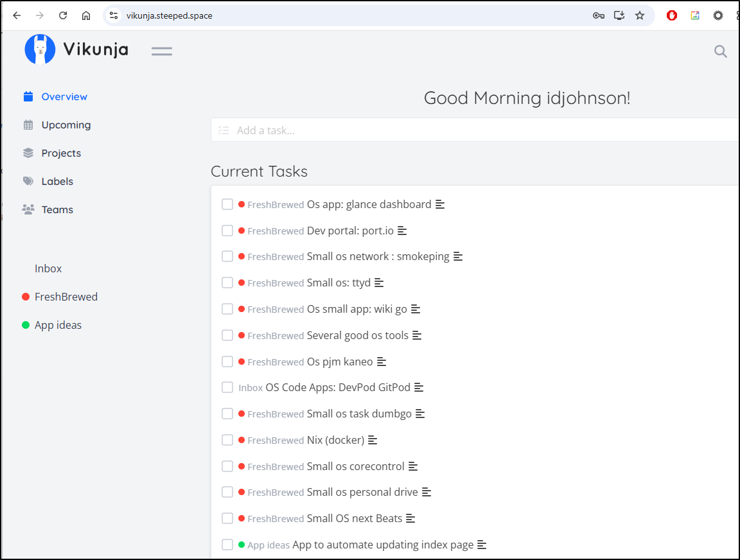The width and height of the screenshot is (740, 560).
Task: Reload the page in the browser
Action: click(x=63, y=15)
